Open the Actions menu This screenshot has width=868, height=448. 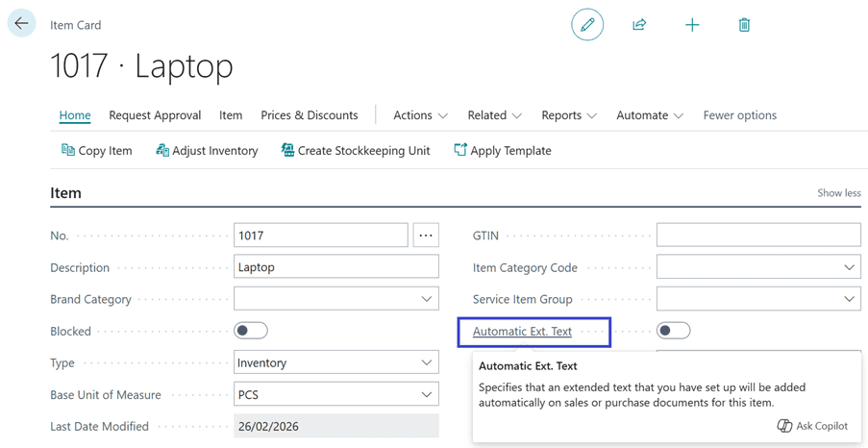(x=420, y=115)
